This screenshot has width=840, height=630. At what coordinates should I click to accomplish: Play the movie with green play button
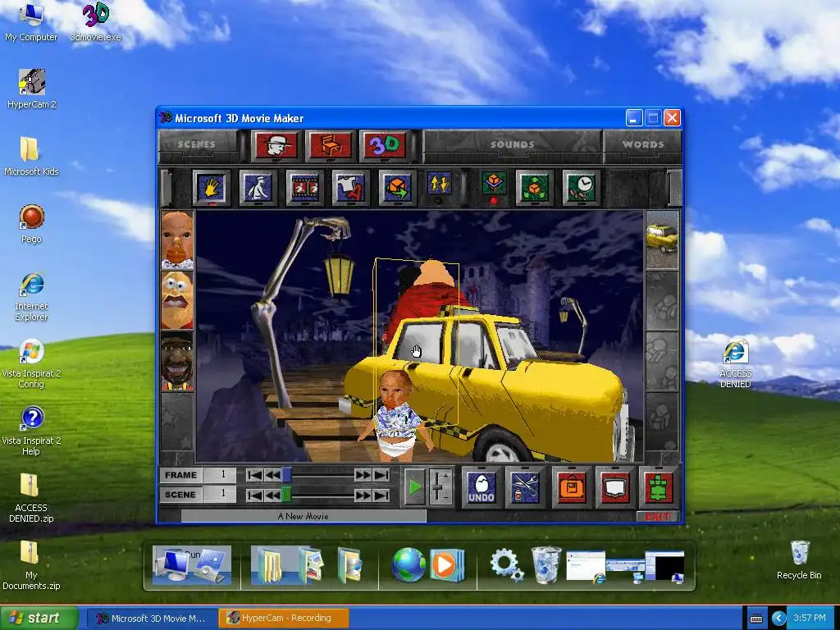click(x=414, y=487)
